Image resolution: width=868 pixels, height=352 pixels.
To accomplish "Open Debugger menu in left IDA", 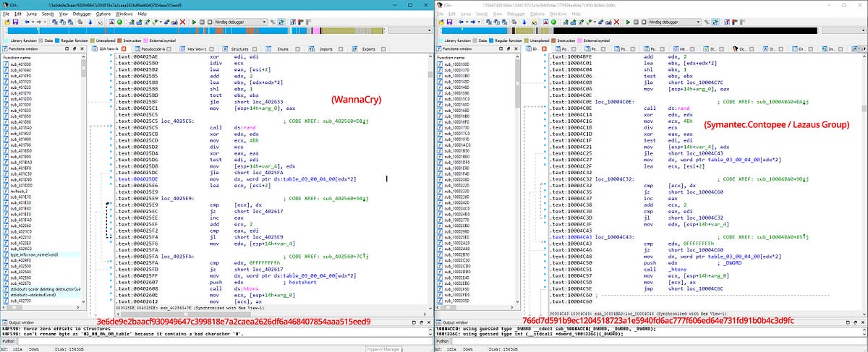I will [x=82, y=14].
